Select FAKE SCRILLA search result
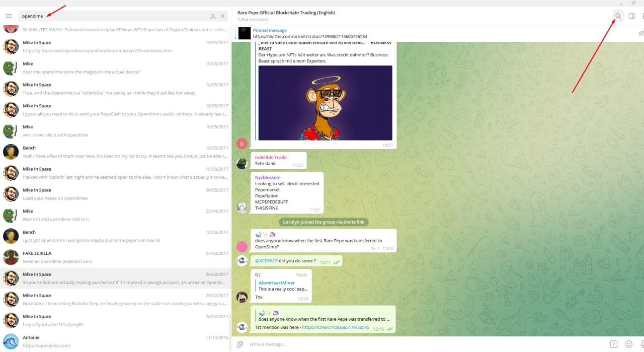644x352 pixels. [116, 257]
